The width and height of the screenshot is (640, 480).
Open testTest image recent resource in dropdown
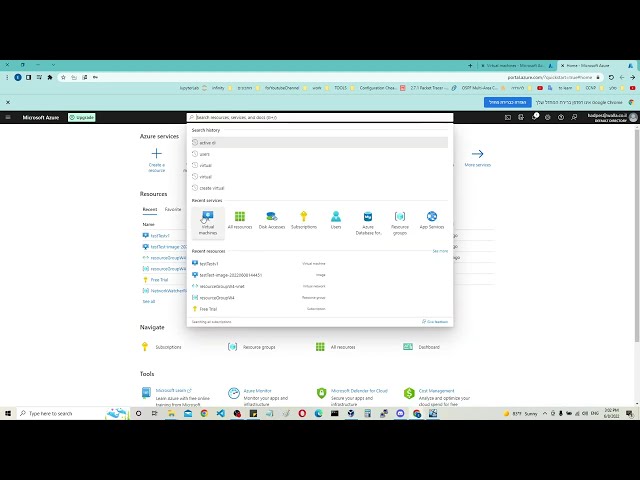pyautogui.click(x=259, y=275)
